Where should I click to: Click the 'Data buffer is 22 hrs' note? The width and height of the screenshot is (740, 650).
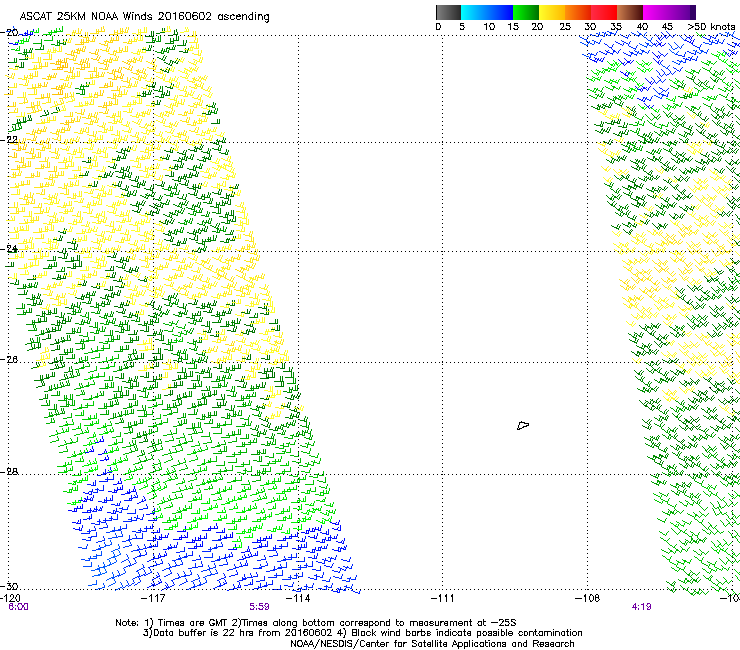coord(362,633)
